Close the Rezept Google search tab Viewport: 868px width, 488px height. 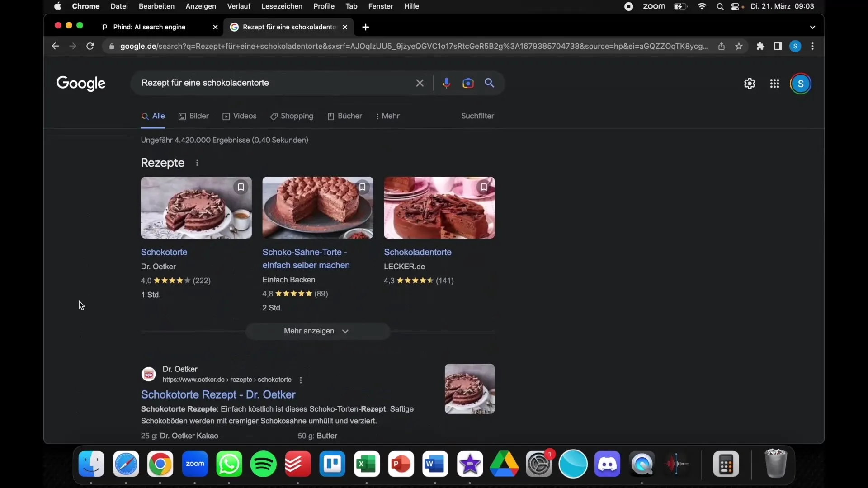(345, 27)
